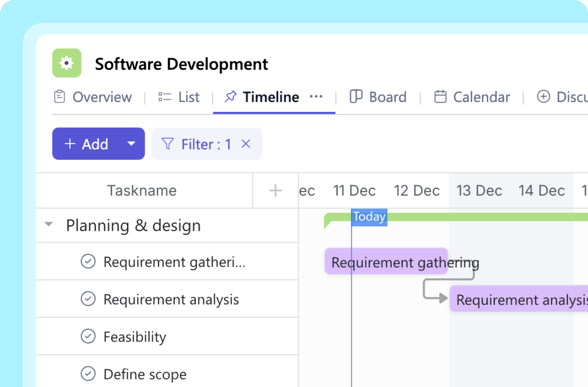Toggle the checkmark next to Define scope
This screenshot has height=387, width=588.
pos(88,374)
